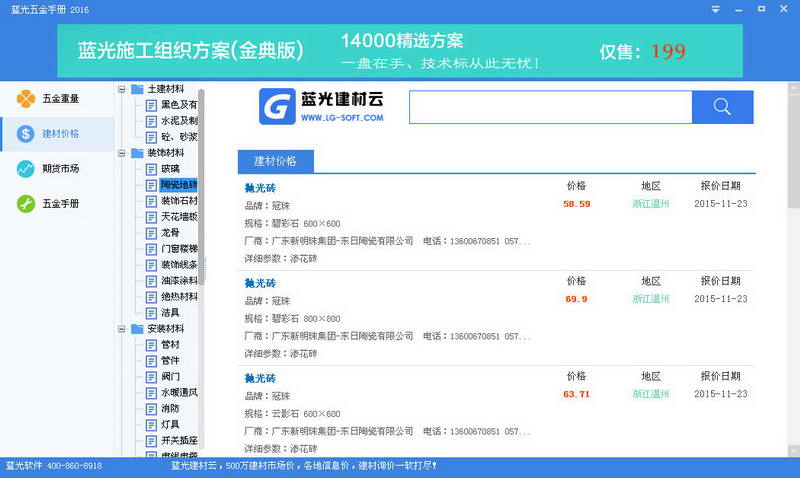This screenshot has height=478, width=800.
Task: Collapse the 安装材料 tree folder
Action: pos(123,329)
